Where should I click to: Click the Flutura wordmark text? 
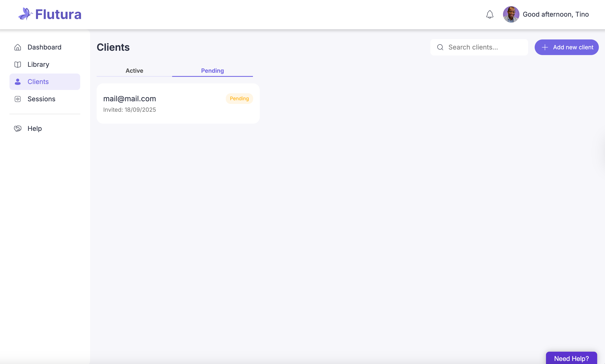click(x=58, y=14)
